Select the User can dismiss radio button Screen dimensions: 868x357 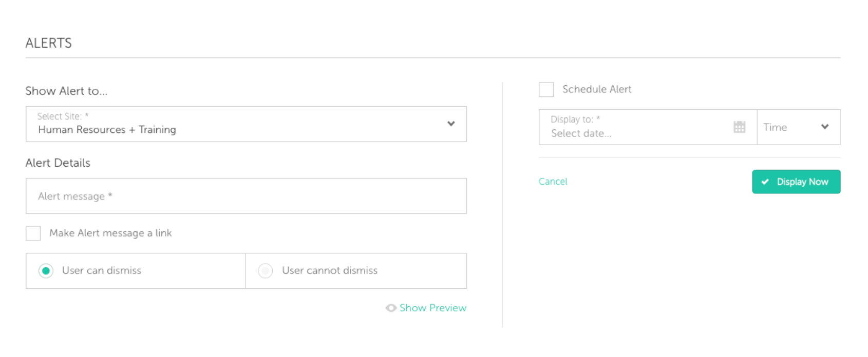pos(46,271)
